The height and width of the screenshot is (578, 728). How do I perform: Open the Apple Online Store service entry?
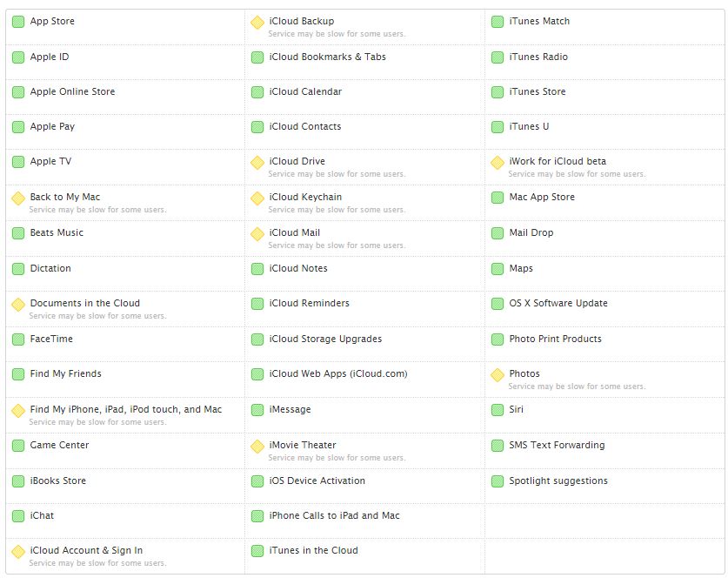click(x=72, y=91)
